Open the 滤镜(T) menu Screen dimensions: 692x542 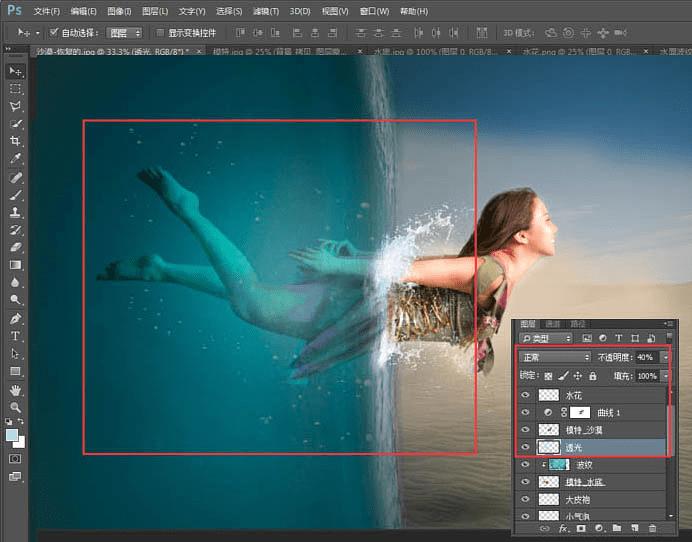[x=264, y=11]
